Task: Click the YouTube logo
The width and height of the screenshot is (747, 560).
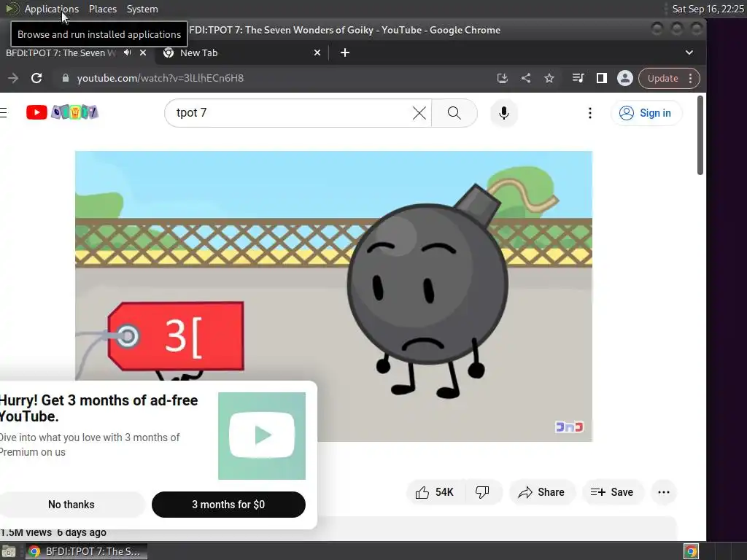Action: [62, 112]
